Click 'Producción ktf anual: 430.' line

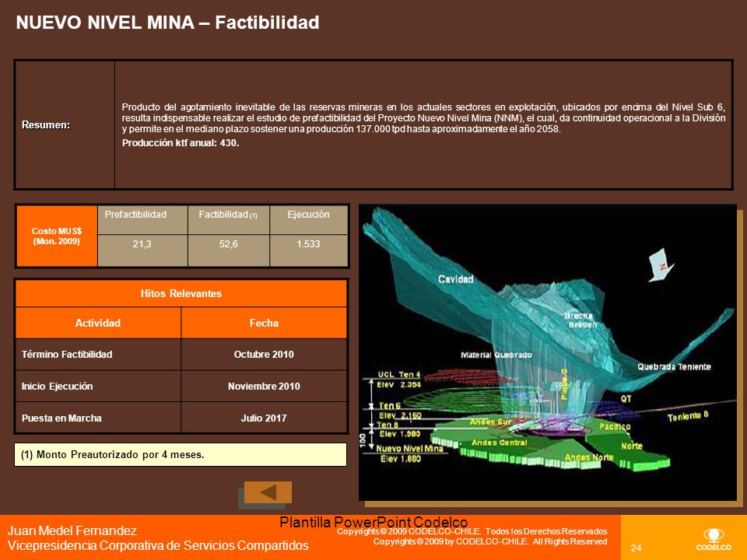coord(181,143)
